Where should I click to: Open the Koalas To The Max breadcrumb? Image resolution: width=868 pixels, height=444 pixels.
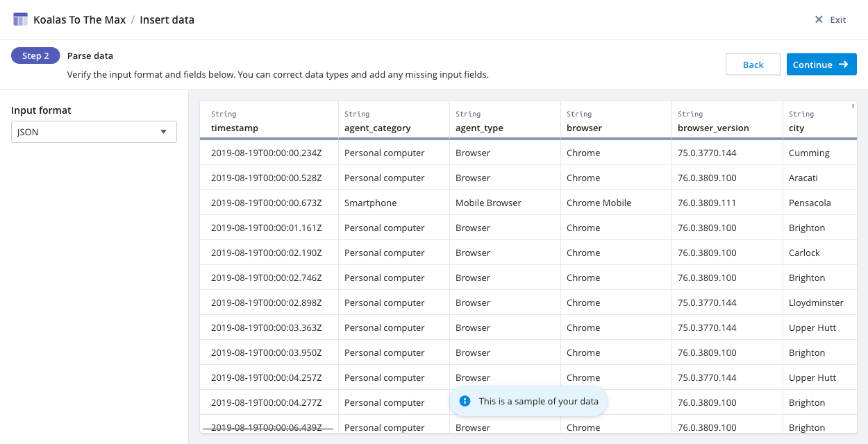click(79, 19)
